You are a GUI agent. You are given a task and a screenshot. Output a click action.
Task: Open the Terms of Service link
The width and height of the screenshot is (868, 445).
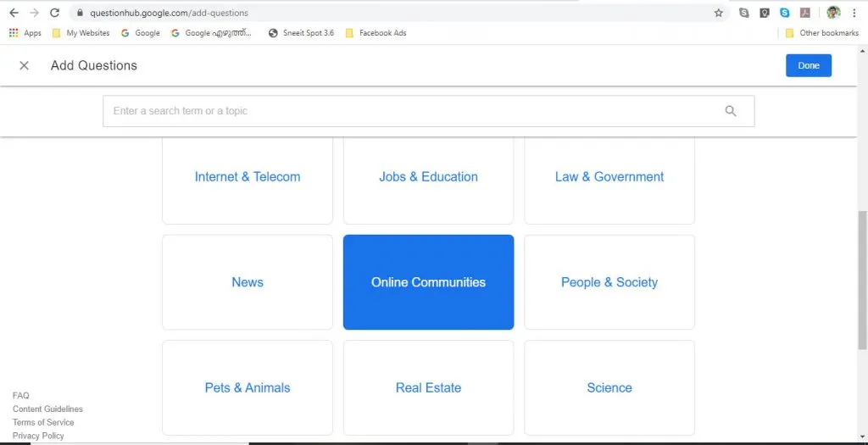pos(43,422)
